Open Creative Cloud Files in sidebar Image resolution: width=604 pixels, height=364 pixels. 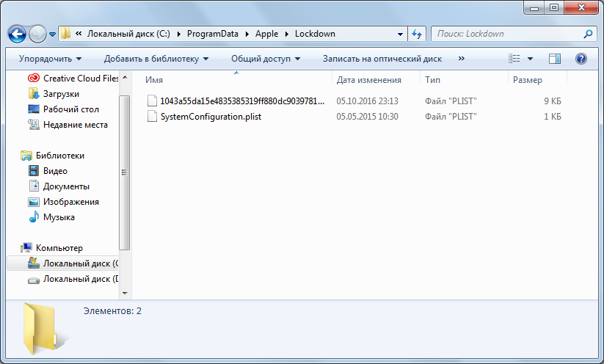80,79
